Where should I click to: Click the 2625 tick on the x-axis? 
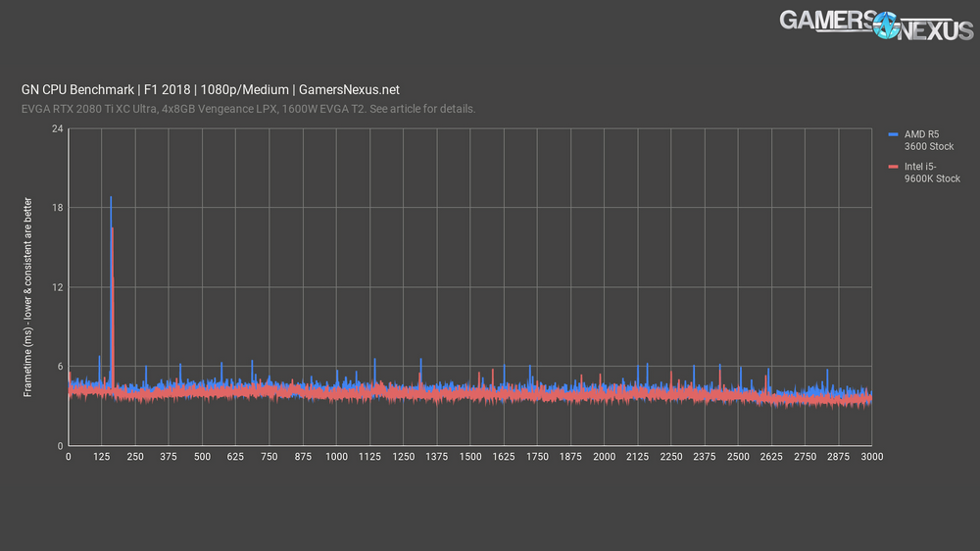[771, 457]
